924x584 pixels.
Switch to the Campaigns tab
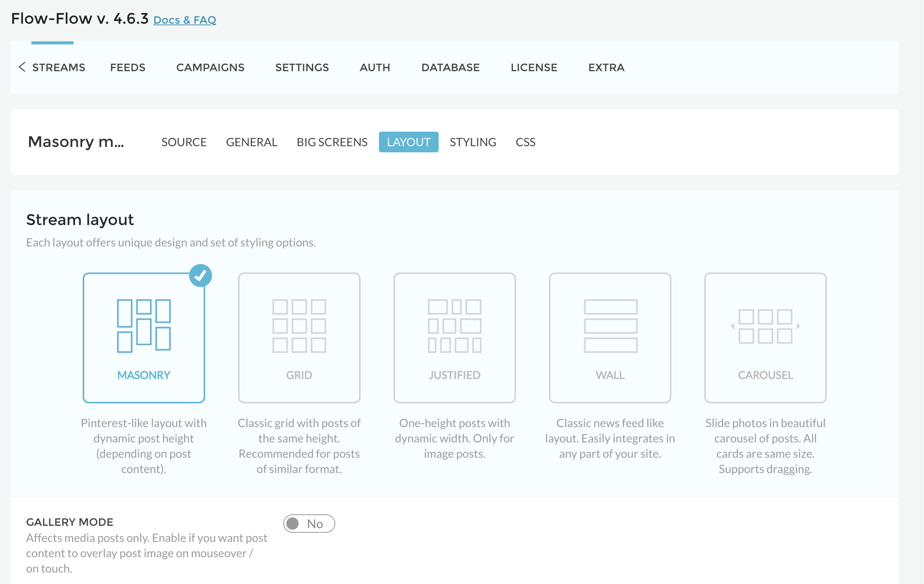[210, 67]
